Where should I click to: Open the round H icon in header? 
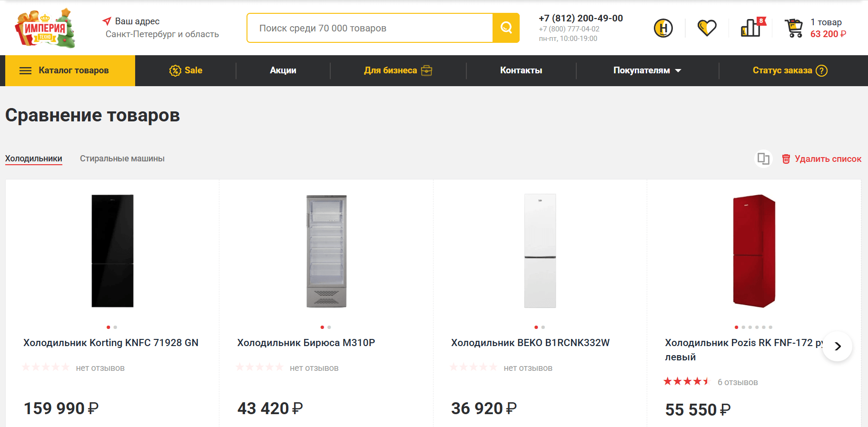pos(663,28)
